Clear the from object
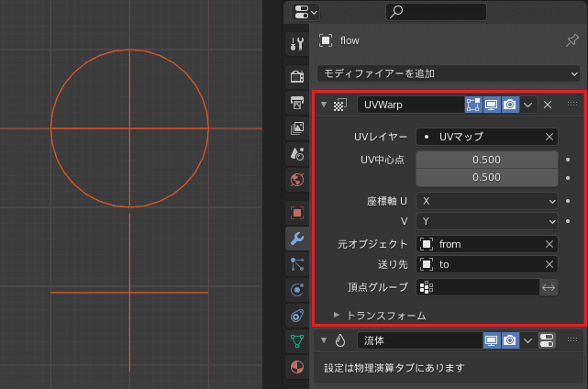Viewport: 588px width, 389px height. click(549, 244)
